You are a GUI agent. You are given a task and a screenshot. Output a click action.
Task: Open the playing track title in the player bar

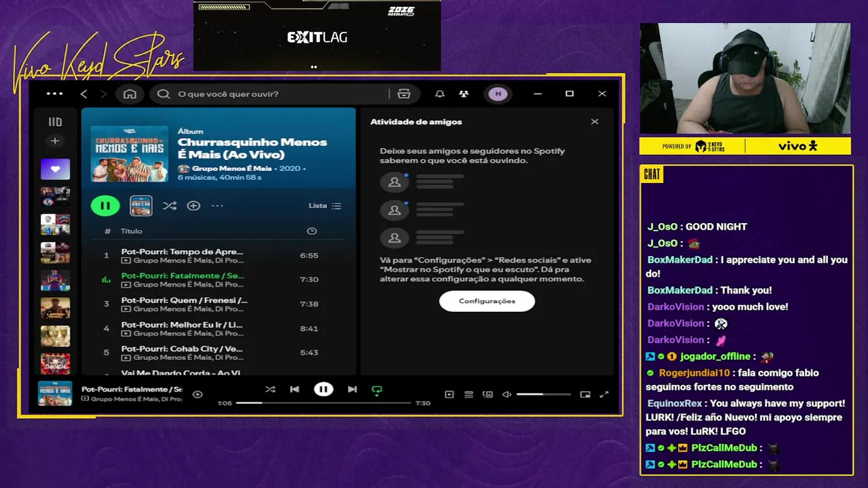click(x=132, y=390)
